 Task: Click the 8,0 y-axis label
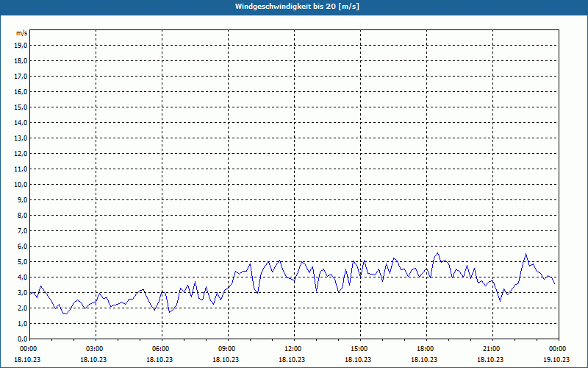click(x=22, y=215)
